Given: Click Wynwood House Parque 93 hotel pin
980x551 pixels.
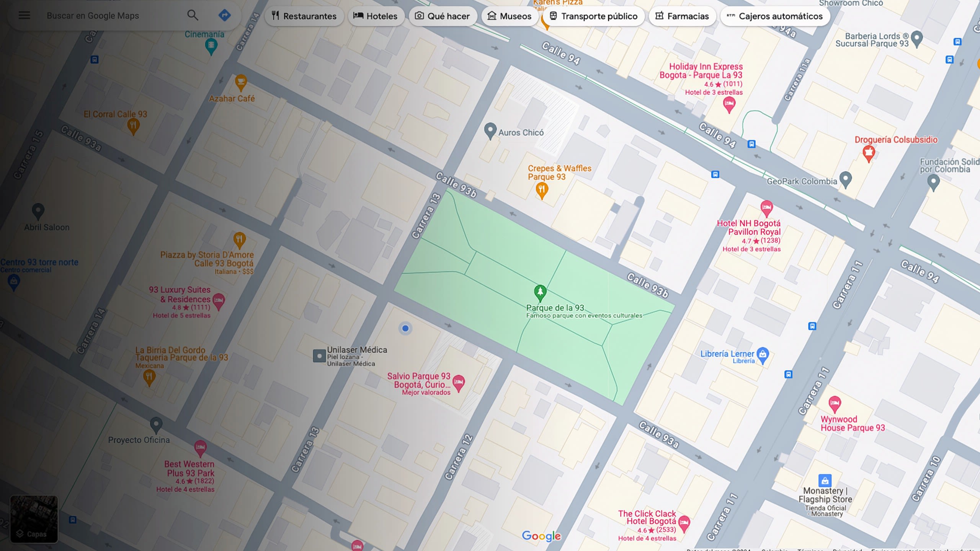Looking at the screenshot, I should tap(835, 404).
